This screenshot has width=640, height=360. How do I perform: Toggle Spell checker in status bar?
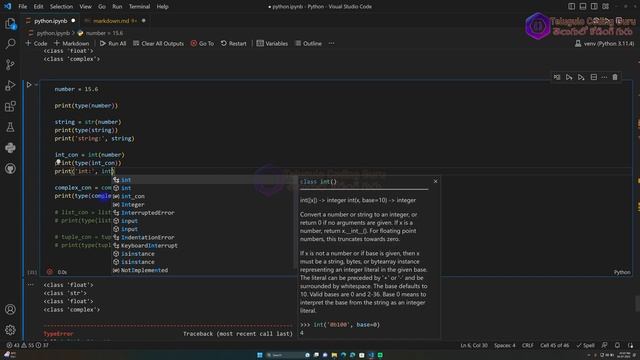(585, 345)
